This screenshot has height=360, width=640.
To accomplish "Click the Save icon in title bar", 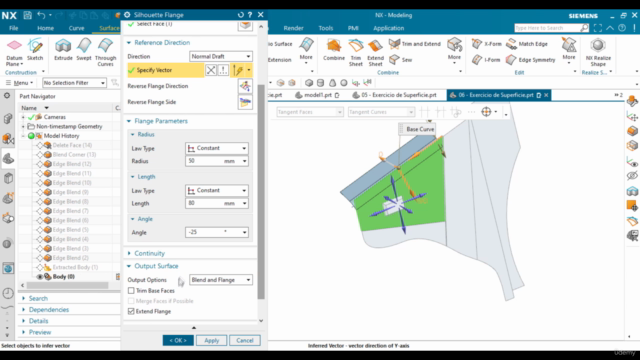I will click(x=27, y=15).
